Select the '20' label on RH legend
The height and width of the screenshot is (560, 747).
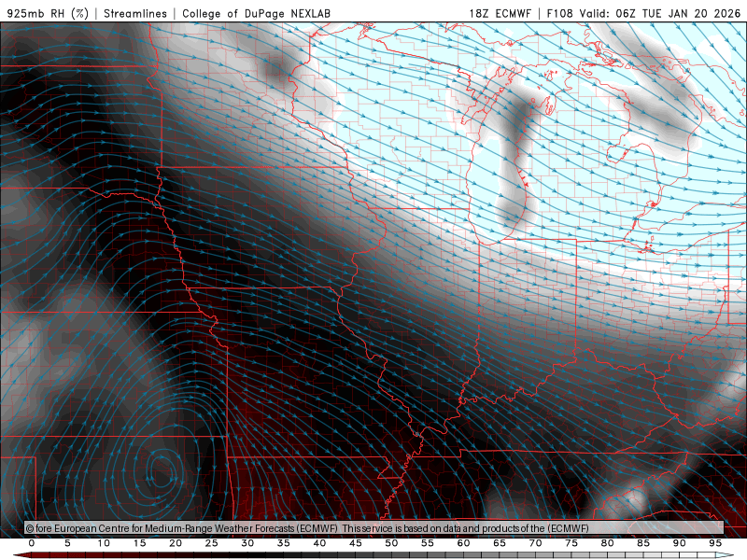[176, 543]
